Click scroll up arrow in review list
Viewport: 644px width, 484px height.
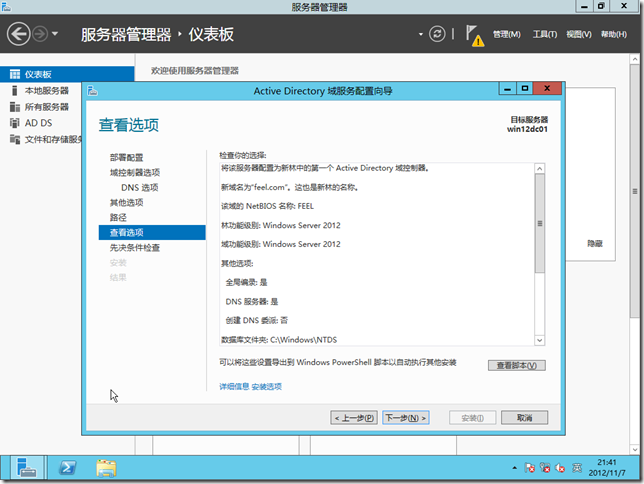(x=540, y=168)
